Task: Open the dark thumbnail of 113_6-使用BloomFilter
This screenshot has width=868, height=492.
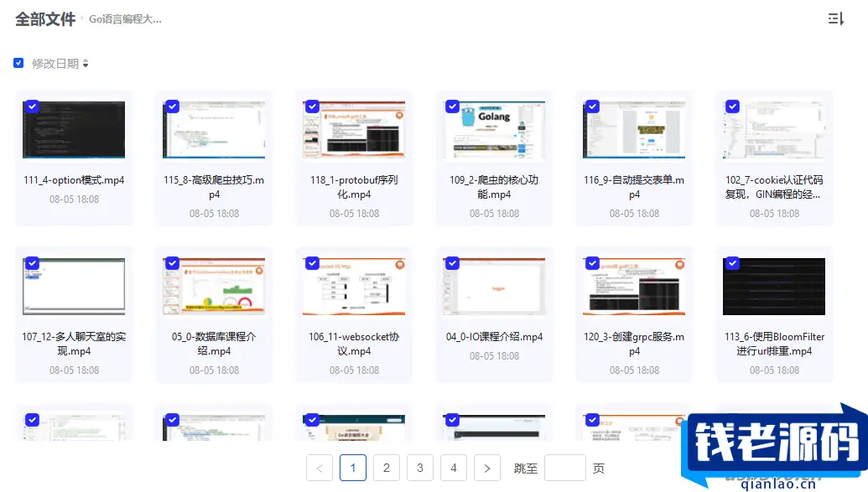Action: tap(774, 286)
